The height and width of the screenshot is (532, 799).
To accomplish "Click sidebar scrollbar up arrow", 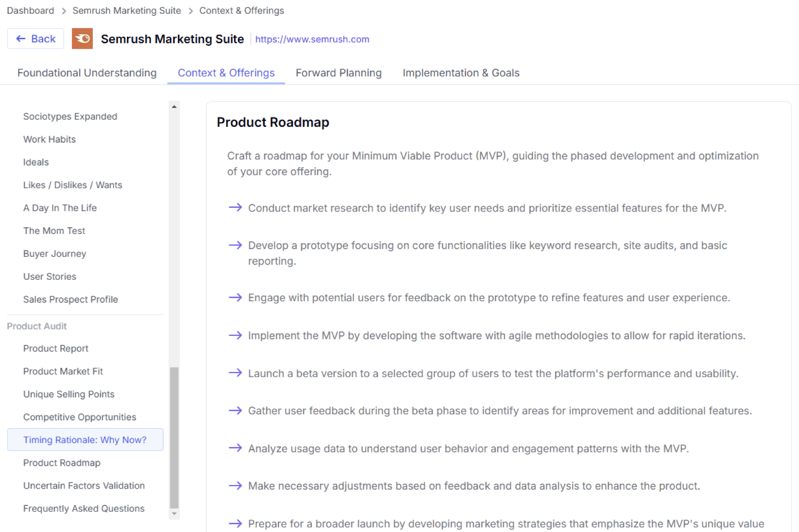I will pos(174,107).
